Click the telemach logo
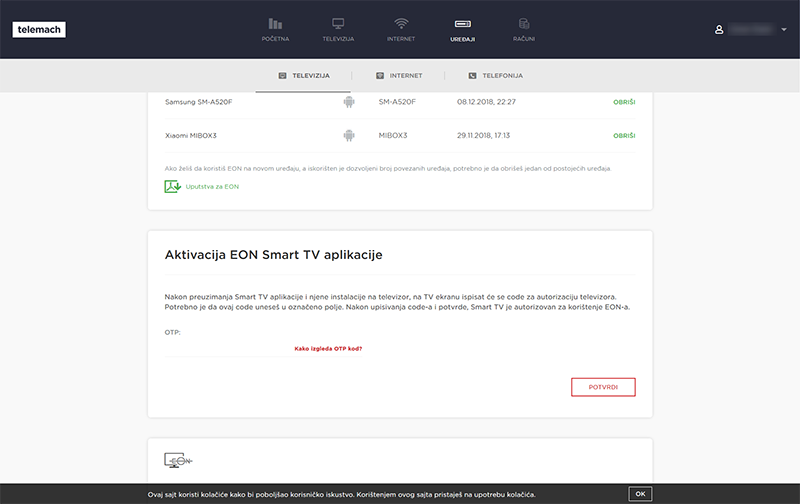800x504 pixels. 39,30
